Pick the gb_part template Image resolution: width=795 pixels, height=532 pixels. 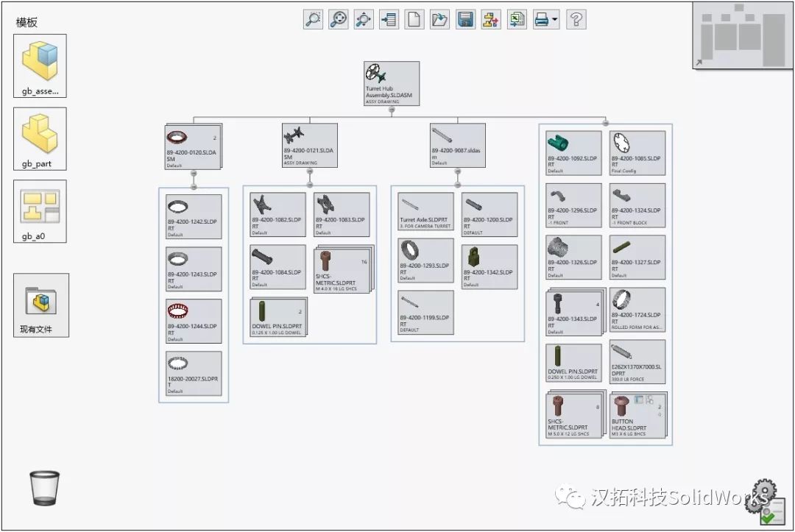click(40, 138)
